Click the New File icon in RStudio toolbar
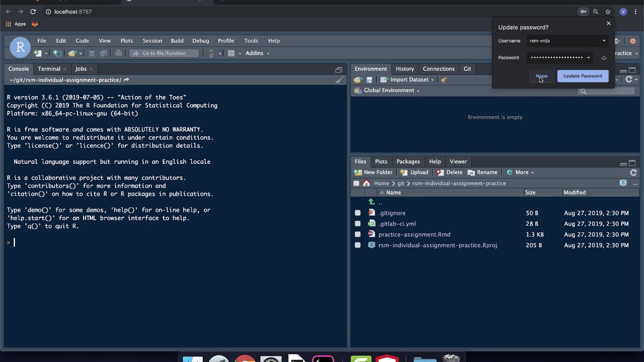The width and height of the screenshot is (644, 362). [x=38, y=53]
